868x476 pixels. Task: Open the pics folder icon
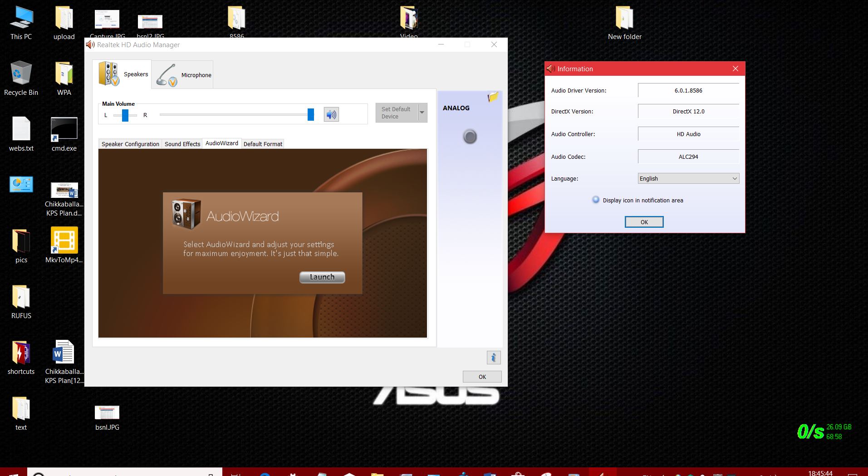[x=21, y=246]
